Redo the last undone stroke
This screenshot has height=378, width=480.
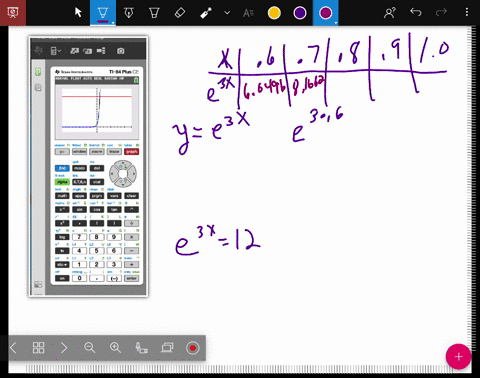pos(441,12)
